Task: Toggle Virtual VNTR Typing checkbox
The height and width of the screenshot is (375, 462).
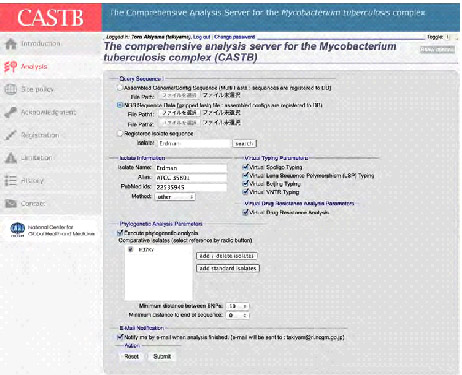Action: click(x=246, y=192)
